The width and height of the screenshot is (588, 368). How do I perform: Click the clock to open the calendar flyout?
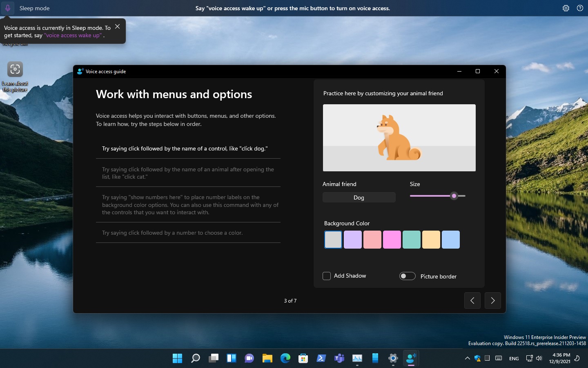pos(560,359)
